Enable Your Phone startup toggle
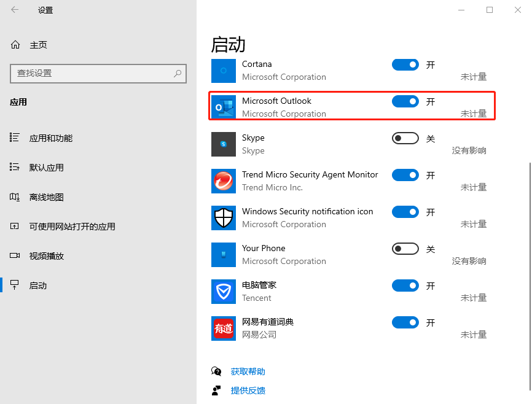 405,249
